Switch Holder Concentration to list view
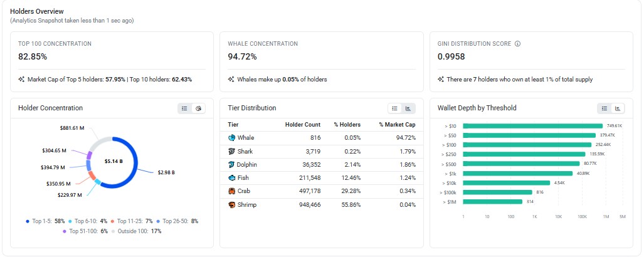Screen dimensions: 644x257 185,108
